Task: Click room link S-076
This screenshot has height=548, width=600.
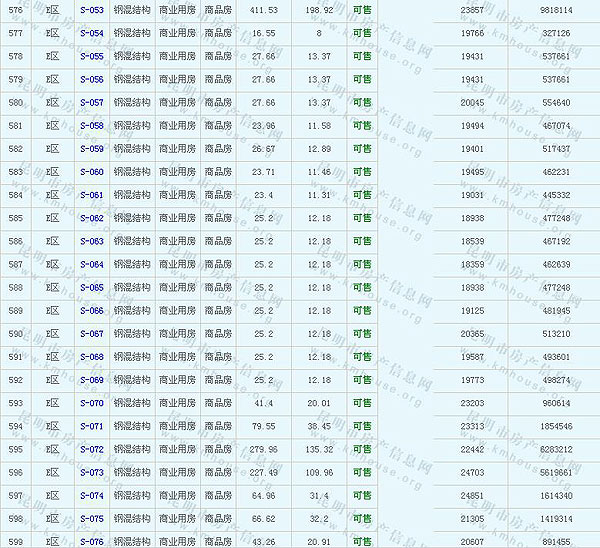Action: 91,542
